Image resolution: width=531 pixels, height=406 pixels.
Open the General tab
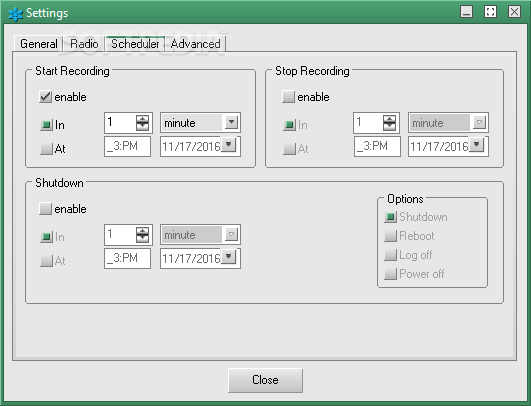38,44
